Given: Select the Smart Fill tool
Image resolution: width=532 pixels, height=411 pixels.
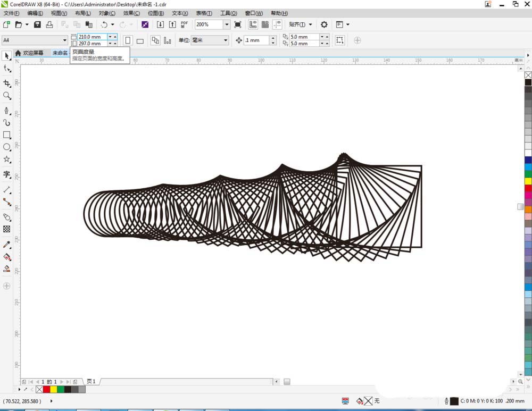Looking at the screenshot, I should pyautogui.click(x=7, y=269).
